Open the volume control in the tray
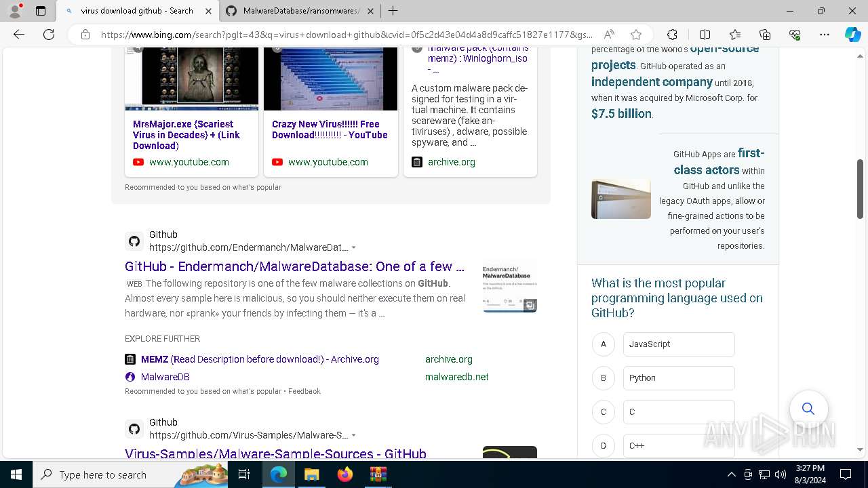 (780, 474)
